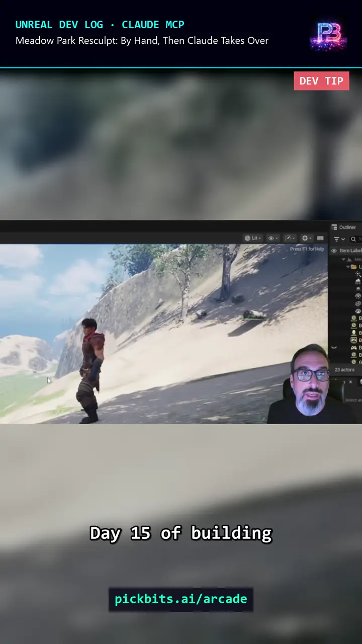Select the sparkle light actor icon
This screenshot has width=362, height=644.
(358, 274)
